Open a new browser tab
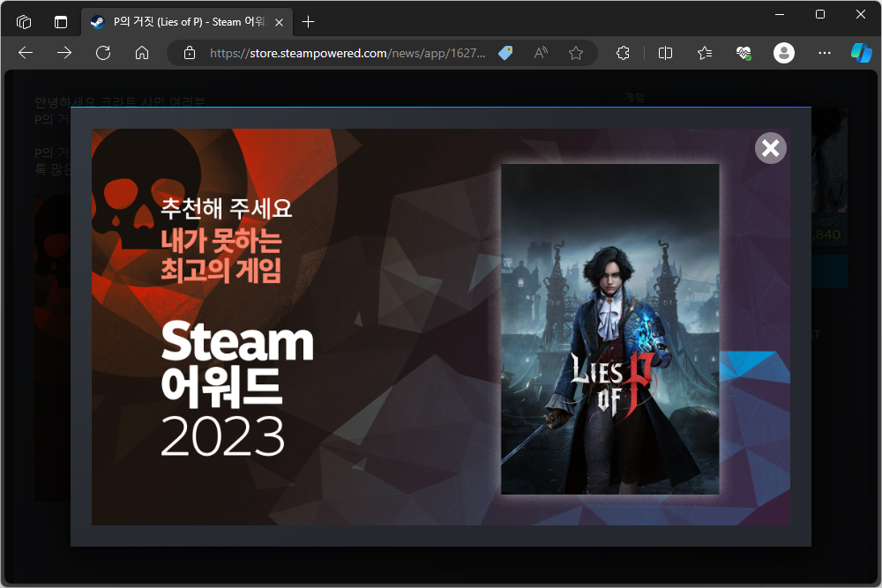The height and width of the screenshot is (588, 882). point(308,22)
